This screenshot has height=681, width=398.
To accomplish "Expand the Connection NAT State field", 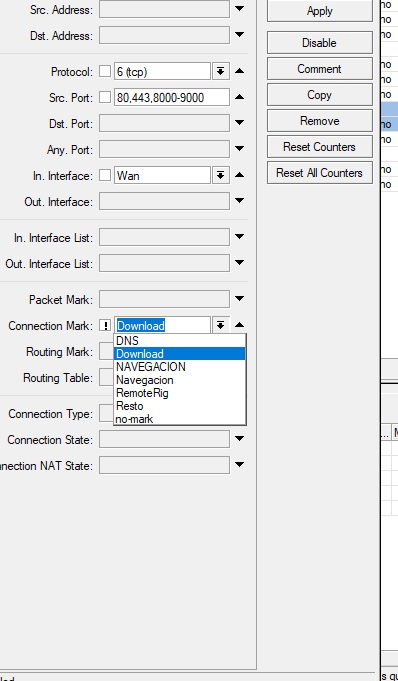I will [239, 465].
